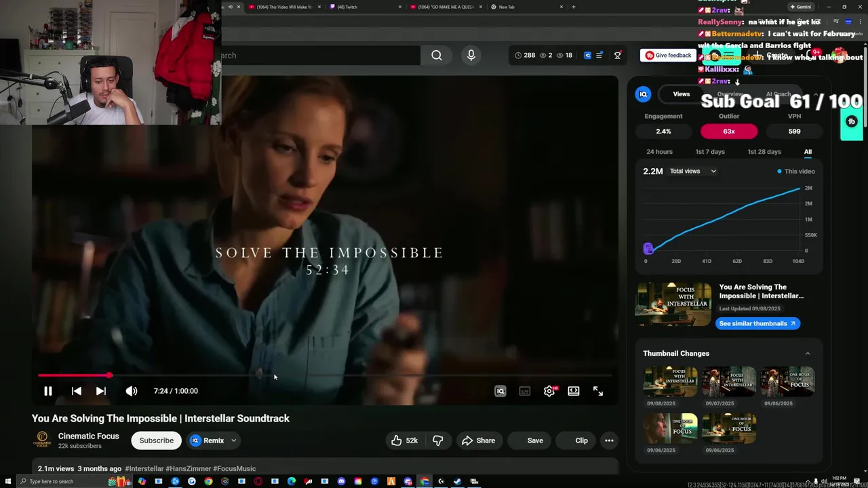Image resolution: width=868 pixels, height=488 pixels.
Task: Click the #FocusMusic hashtag
Action: (235, 469)
